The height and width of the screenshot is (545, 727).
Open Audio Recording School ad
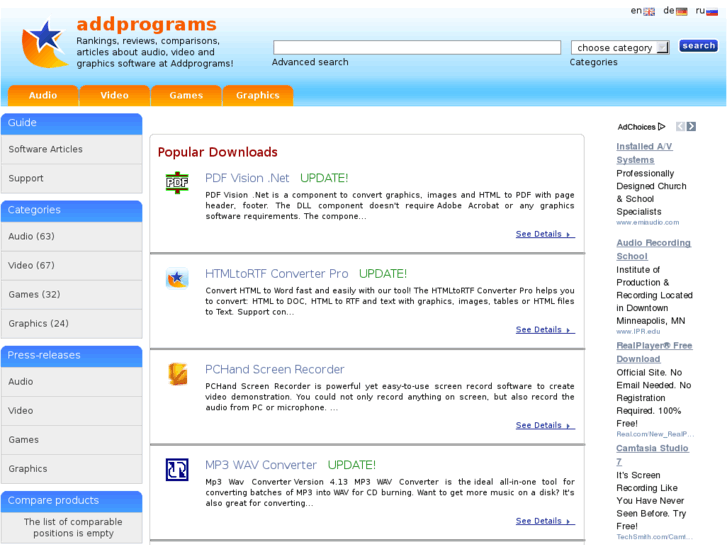point(653,250)
